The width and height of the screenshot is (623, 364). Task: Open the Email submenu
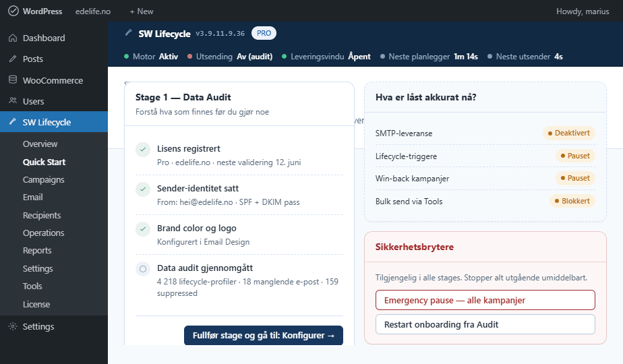tap(32, 197)
